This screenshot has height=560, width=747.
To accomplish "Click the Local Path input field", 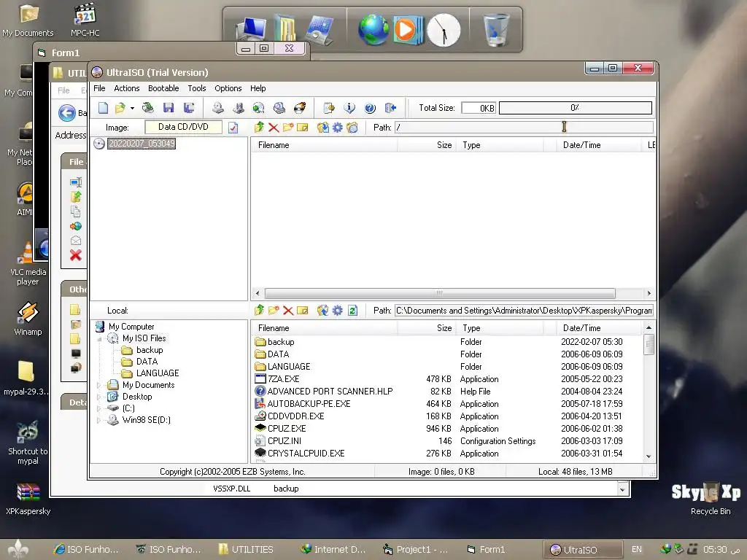I will click(x=524, y=311).
